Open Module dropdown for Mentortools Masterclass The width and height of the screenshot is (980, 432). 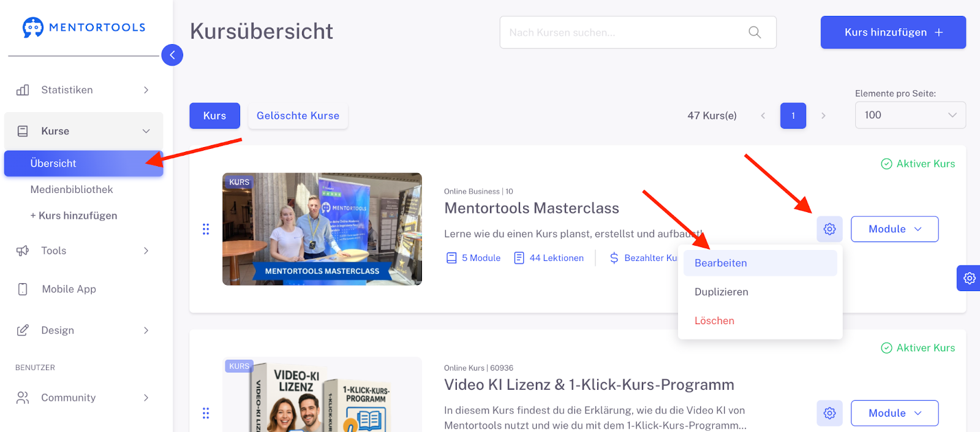tap(894, 229)
